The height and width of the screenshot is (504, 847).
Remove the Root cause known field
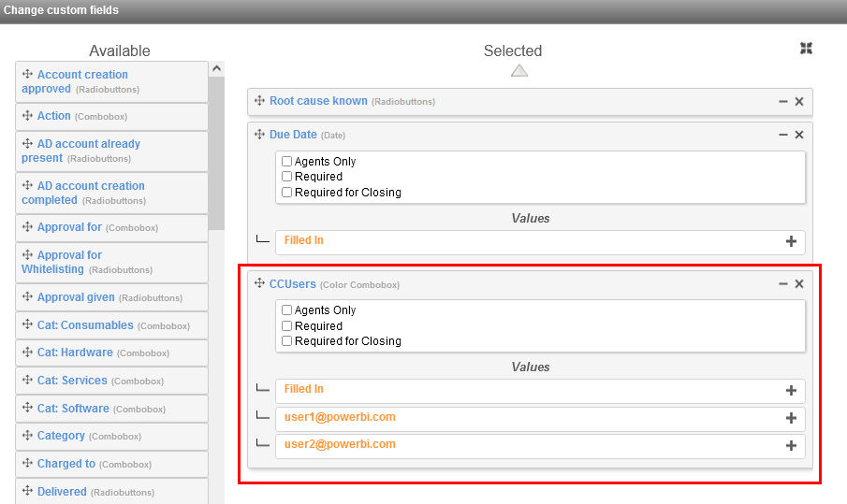[x=799, y=102]
